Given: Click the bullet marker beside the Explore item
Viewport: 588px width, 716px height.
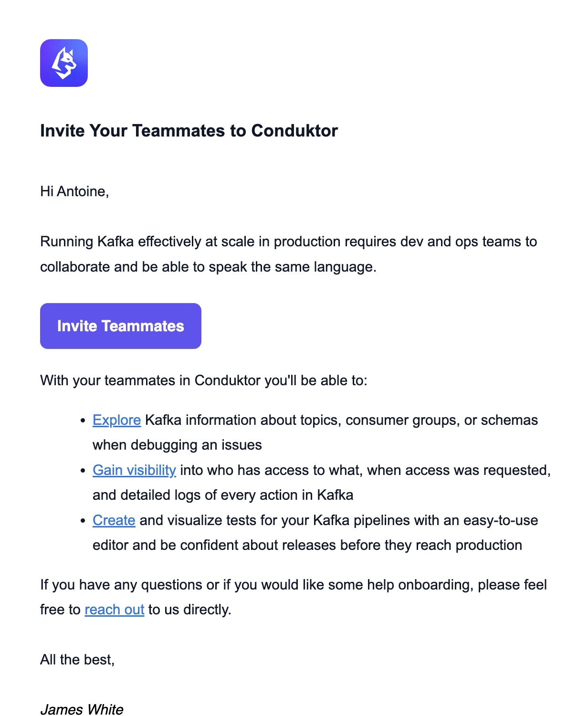Looking at the screenshot, I should point(82,421).
